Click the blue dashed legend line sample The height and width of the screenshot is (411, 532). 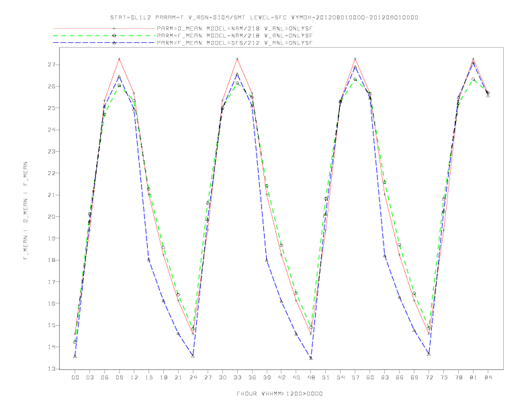point(104,43)
